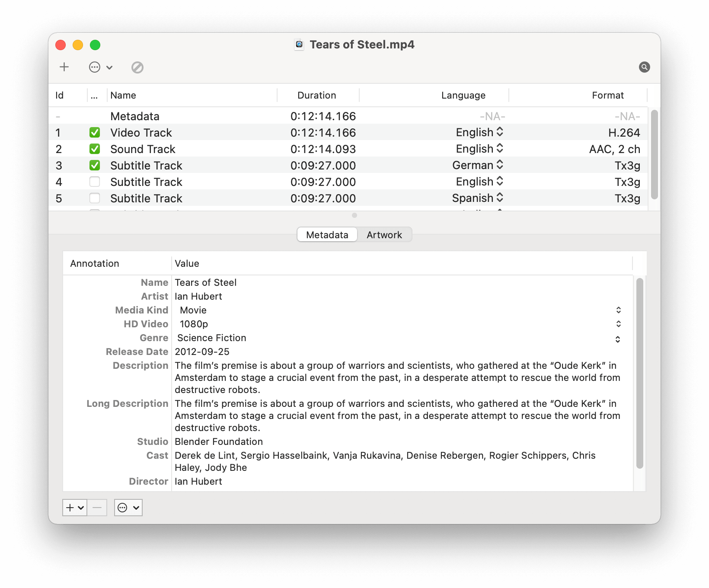
Task: Click the Name column header in track table
Action: pyautogui.click(x=192, y=95)
